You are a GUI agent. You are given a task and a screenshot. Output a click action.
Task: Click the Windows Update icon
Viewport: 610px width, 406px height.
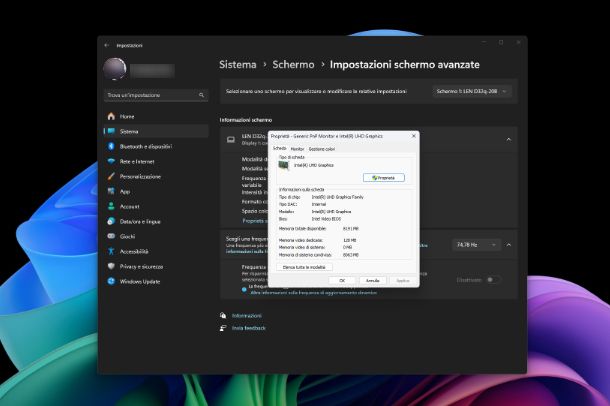pos(111,281)
